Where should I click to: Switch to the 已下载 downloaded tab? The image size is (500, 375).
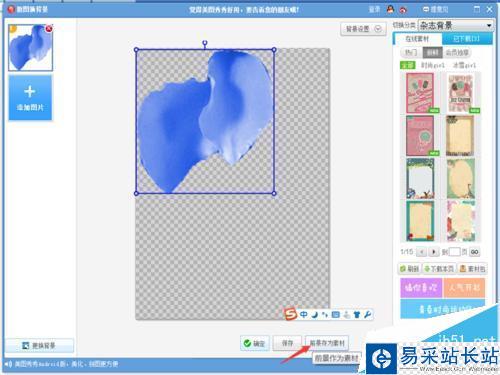(467, 39)
